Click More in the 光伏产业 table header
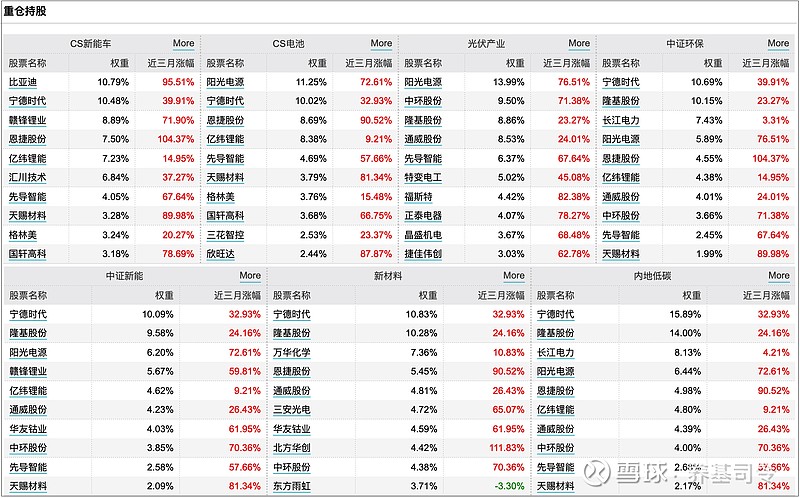This screenshot has height=498, width=800. pyautogui.click(x=579, y=44)
